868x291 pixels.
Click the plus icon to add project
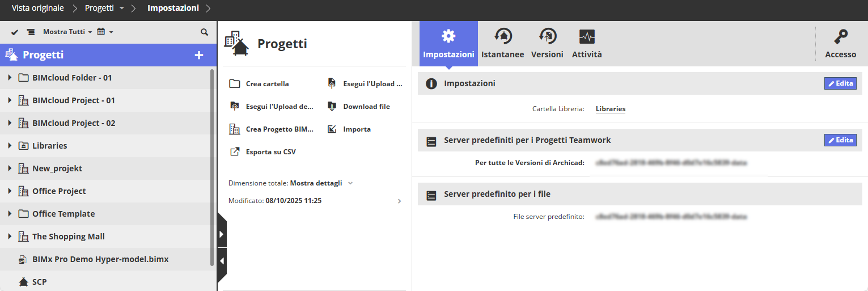(199, 55)
